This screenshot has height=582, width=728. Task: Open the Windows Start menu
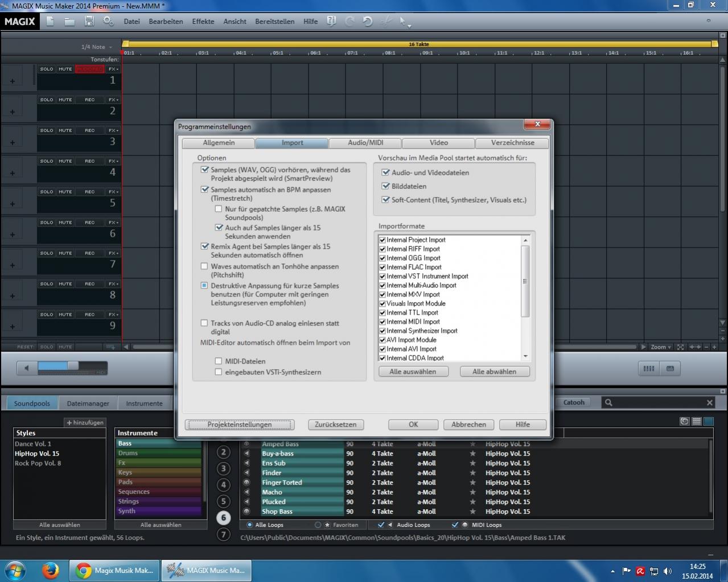click(15, 570)
